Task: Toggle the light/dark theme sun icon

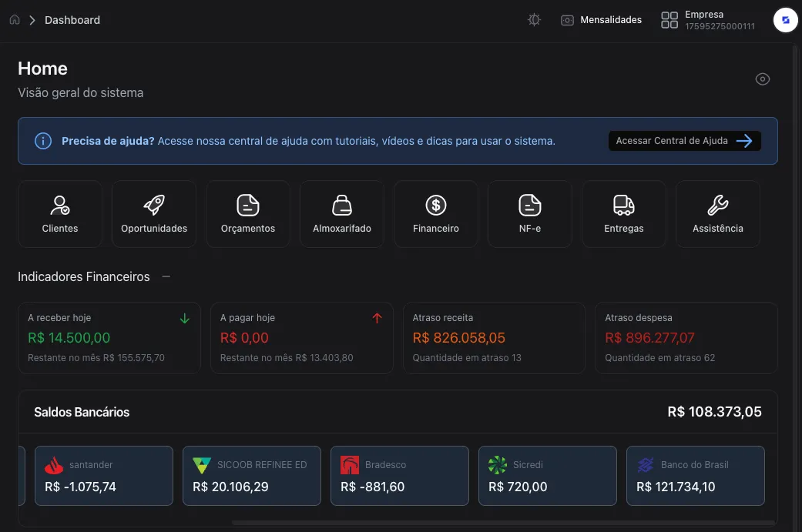Action: tap(534, 20)
